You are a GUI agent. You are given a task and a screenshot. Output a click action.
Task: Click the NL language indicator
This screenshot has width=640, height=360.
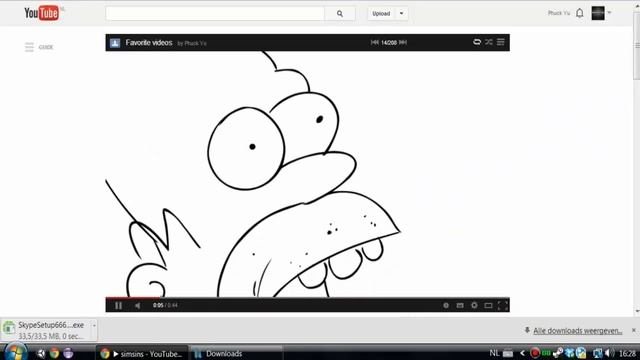tap(494, 353)
